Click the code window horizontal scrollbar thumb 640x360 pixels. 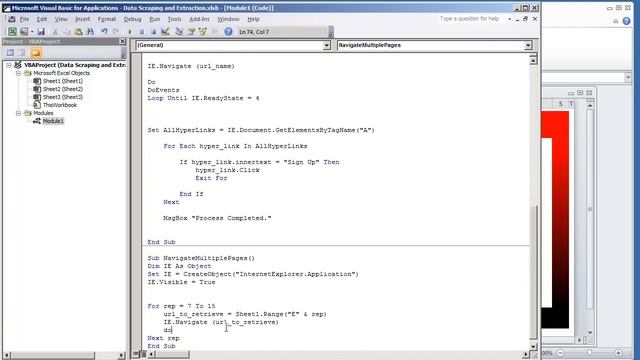(172, 354)
